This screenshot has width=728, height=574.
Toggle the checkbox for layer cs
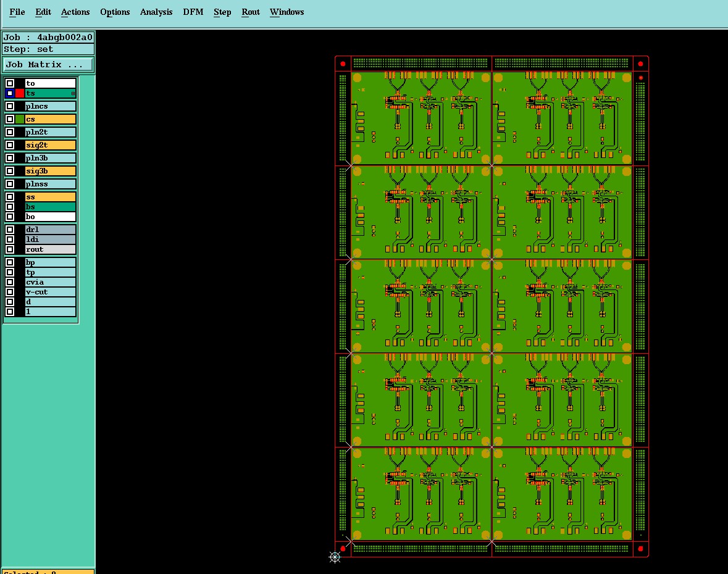pos(10,119)
